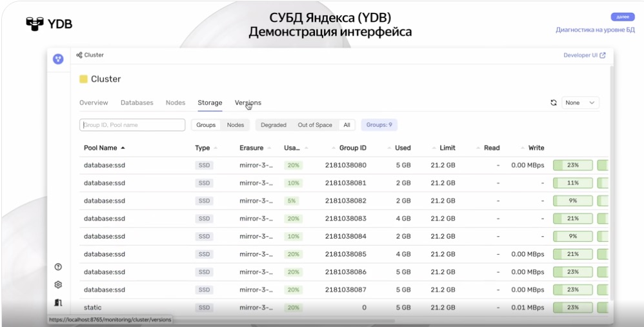Click the static pool name row
The width and height of the screenshot is (644, 327).
pyautogui.click(x=93, y=308)
